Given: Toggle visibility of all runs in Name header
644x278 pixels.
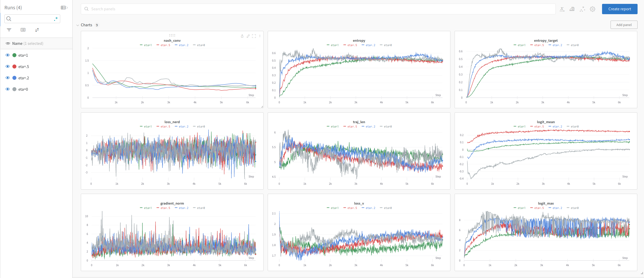Looking at the screenshot, I should tap(8, 44).
